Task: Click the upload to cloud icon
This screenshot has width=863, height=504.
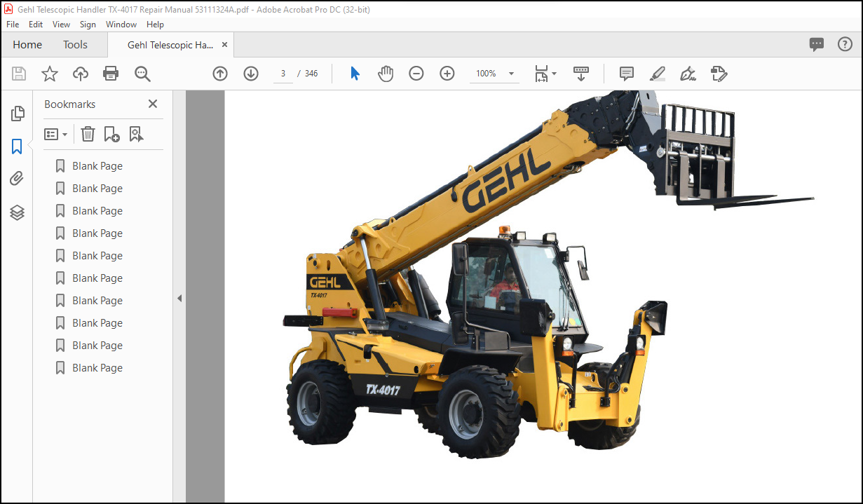Action: pyautogui.click(x=81, y=74)
